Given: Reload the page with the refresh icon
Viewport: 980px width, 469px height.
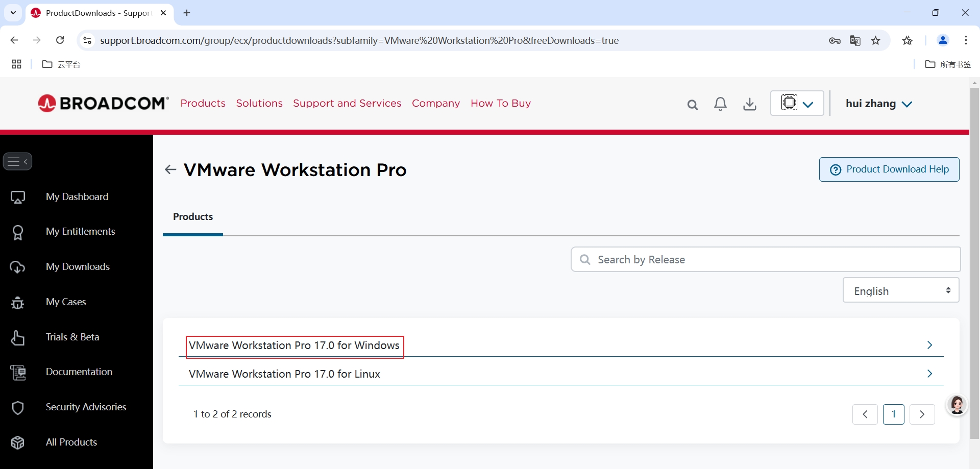Looking at the screenshot, I should point(60,40).
